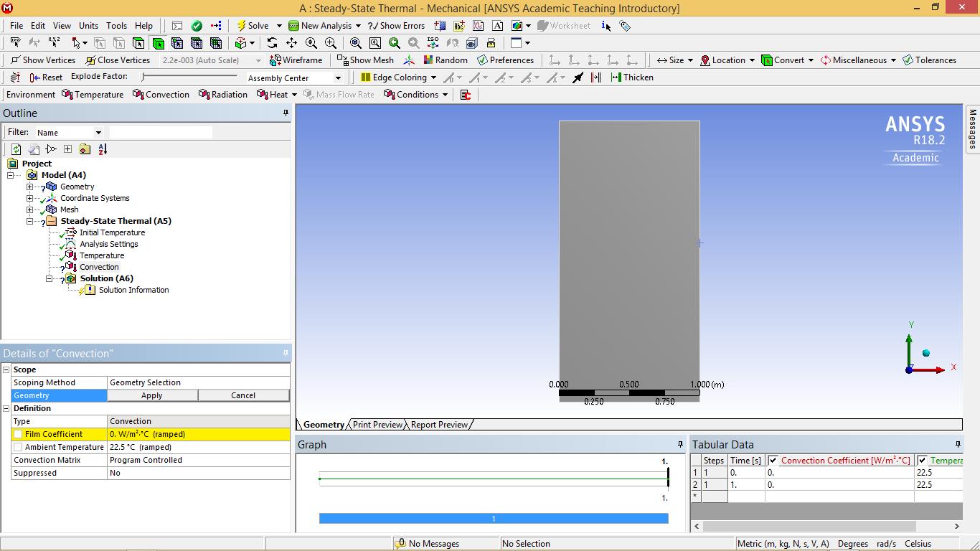Image resolution: width=980 pixels, height=551 pixels.
Task: Open the New Analysis dropdown
Action: [x=358, y=26]
